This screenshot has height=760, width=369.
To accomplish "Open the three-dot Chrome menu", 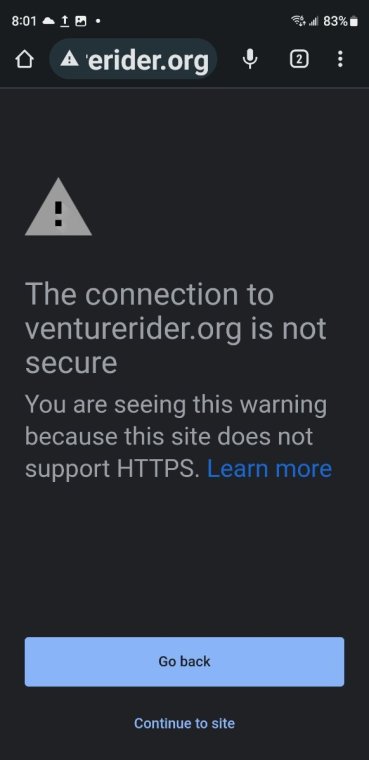I will pos(340,60).
